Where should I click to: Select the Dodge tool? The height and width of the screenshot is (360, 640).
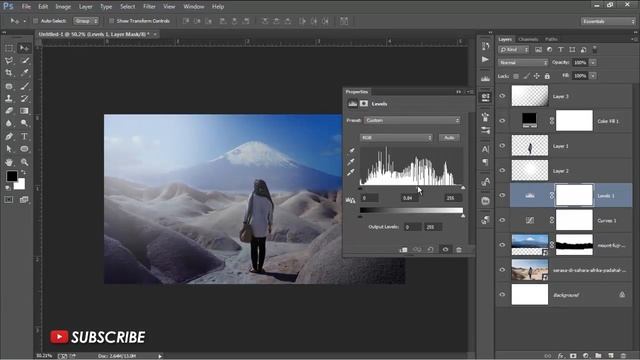[24, 123]
